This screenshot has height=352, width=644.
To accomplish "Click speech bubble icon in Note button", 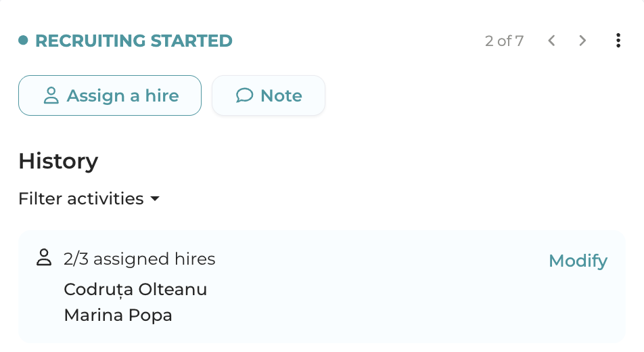I will (x=244, y=95).
